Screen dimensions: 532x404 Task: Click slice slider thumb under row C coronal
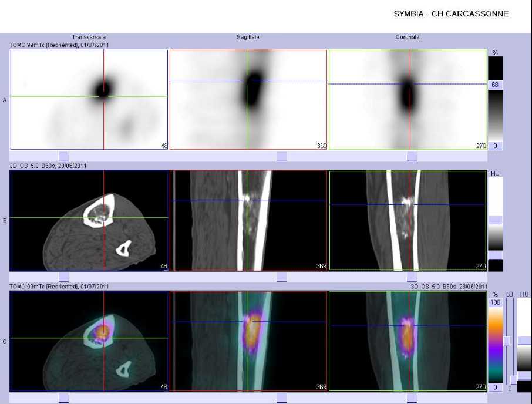coord(412,398)
